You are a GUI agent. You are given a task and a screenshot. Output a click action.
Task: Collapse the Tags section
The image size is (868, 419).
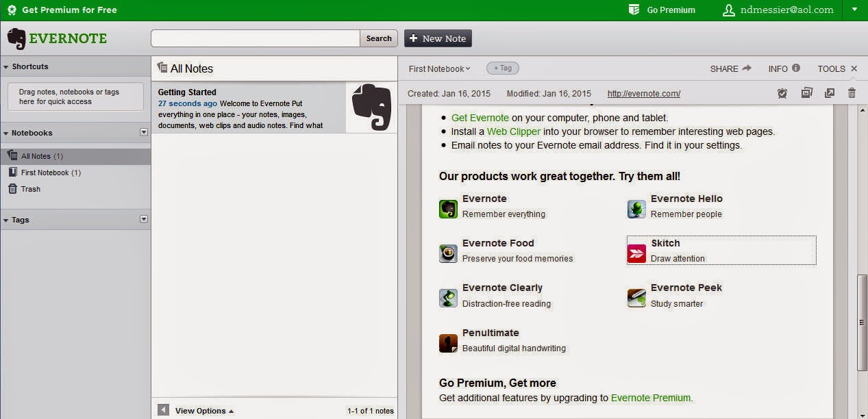click(x=6, y=220)
